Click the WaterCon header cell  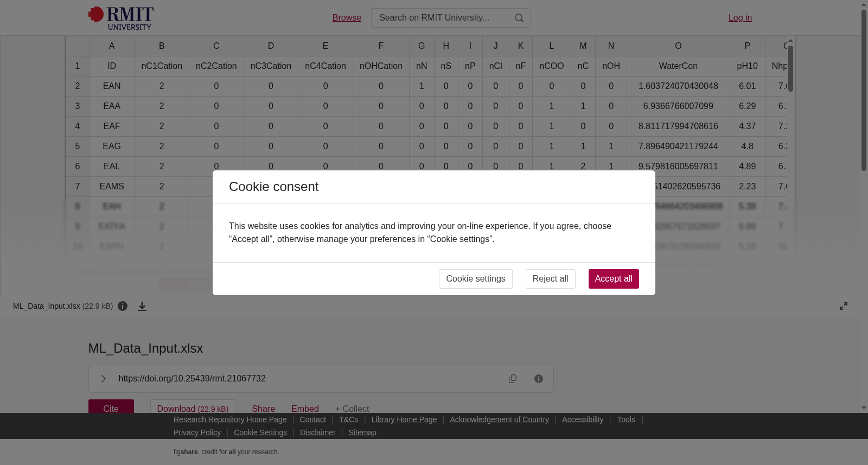tap(678, 66)
